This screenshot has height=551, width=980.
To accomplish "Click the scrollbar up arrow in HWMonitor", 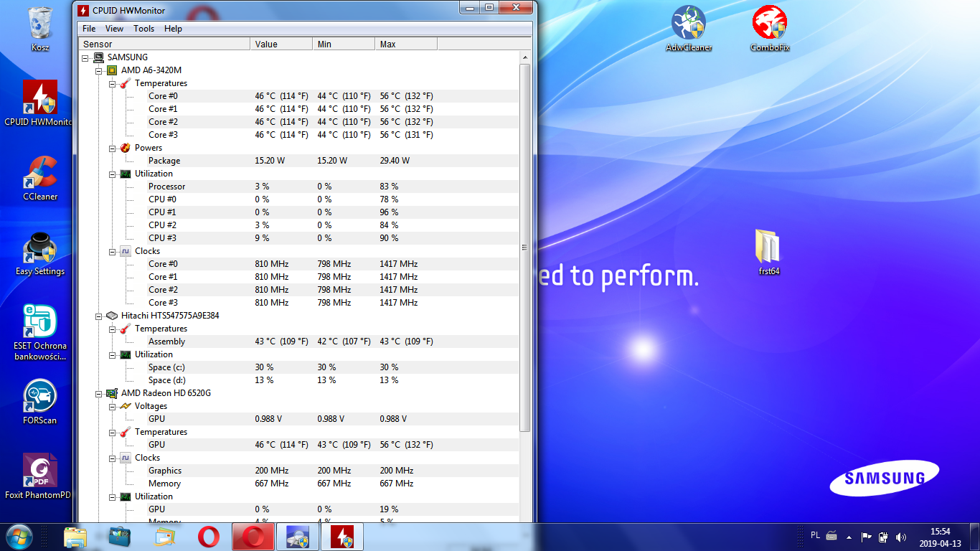I will point(525,57).
